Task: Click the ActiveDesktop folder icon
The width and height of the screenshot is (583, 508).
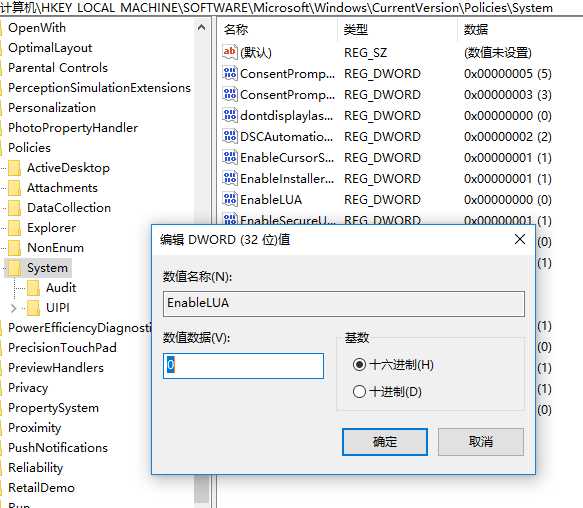Action: point(15,168)
